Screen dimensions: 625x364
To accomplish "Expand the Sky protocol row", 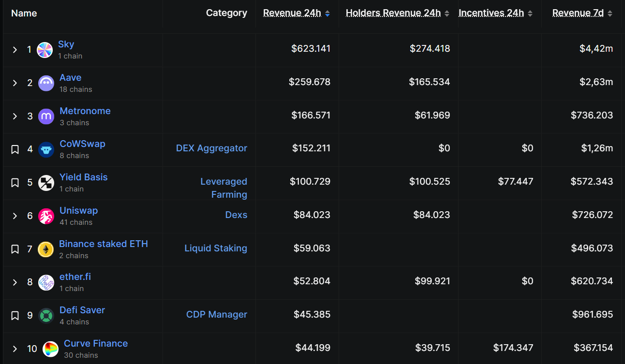I will 15,50.
